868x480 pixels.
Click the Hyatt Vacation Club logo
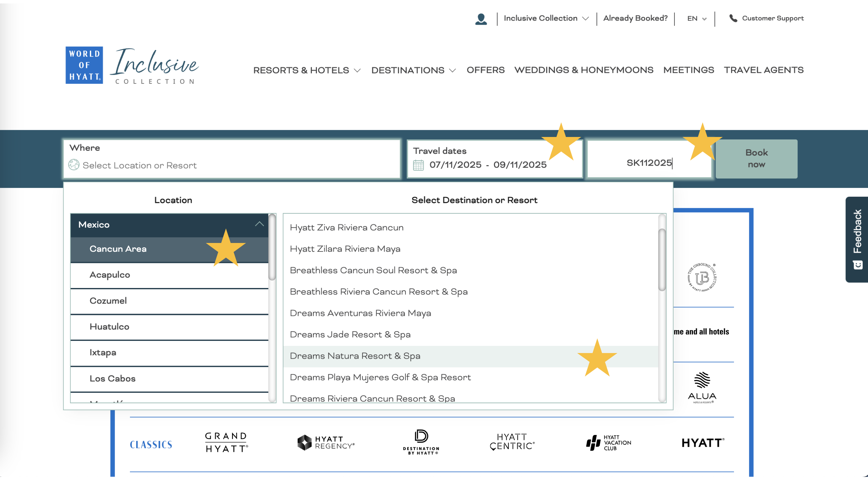[608, 442]
